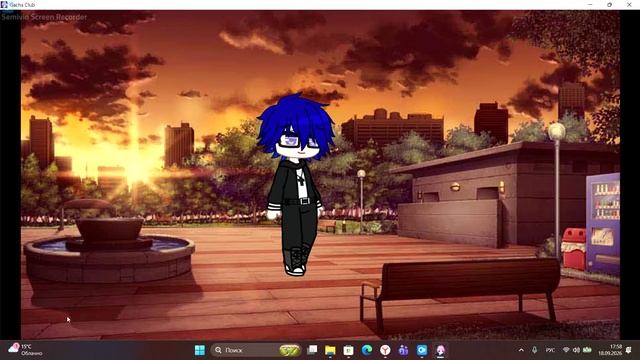Open the volume tray icon
This screenshot has height=360, width=640.
(576, 350)
